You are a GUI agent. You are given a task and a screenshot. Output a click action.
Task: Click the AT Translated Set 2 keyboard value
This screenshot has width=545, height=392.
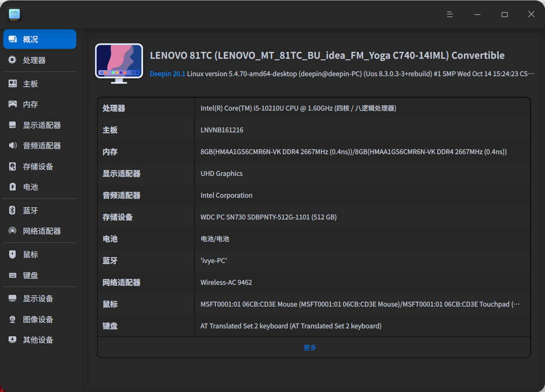(x=291, y=326)
